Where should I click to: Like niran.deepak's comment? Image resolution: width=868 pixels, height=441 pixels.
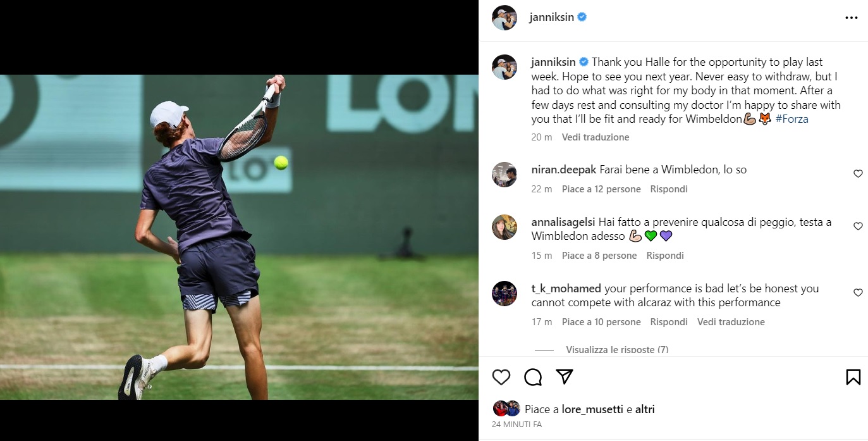[858, 173]
